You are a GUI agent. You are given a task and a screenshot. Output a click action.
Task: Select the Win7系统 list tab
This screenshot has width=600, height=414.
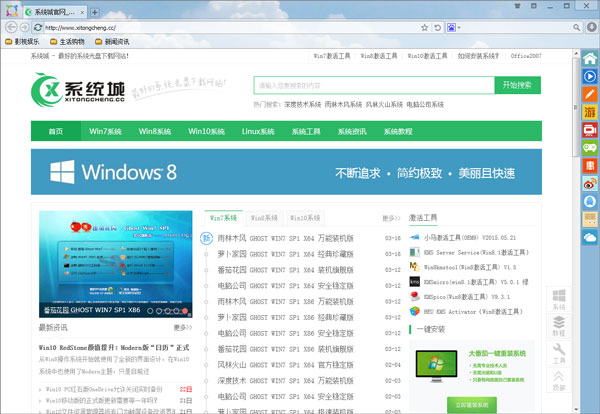pyautogui.click(x=223, y=218)
